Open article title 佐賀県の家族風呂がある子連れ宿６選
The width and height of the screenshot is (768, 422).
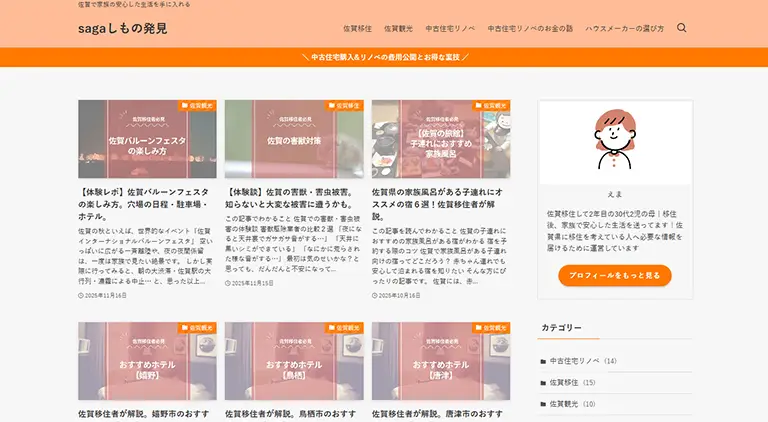pyautogui.click(x=437, y=204)
